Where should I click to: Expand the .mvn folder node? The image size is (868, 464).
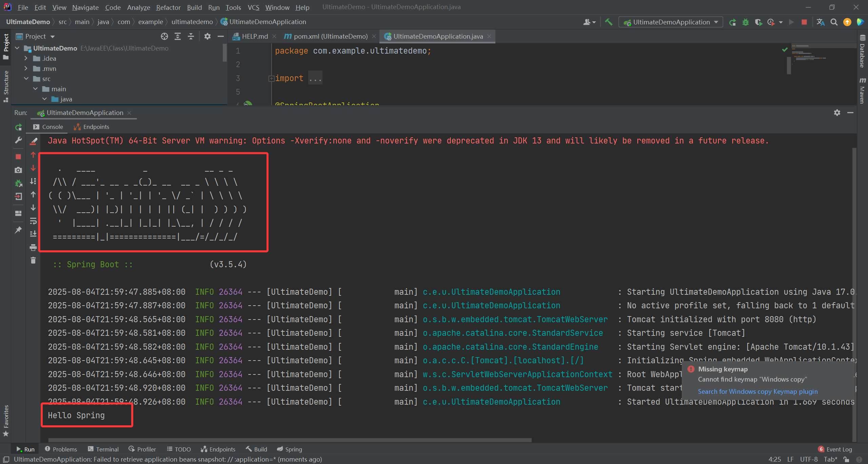[x=26, y=69]
